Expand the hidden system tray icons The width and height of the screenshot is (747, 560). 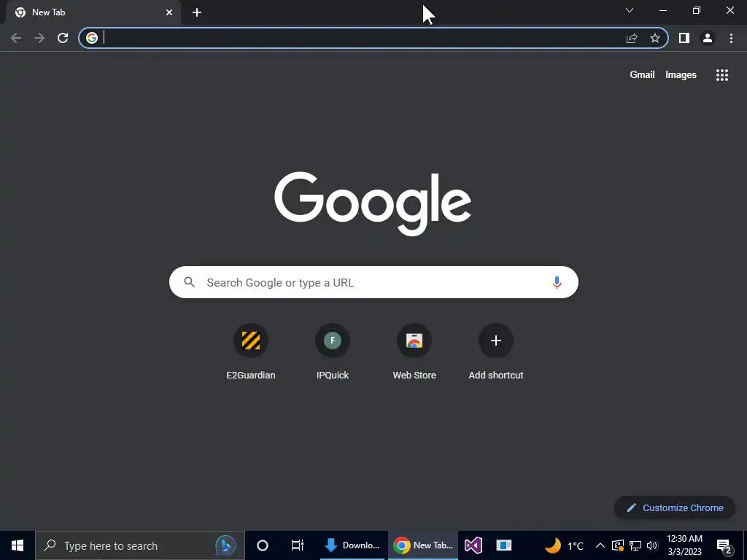(x=600, y=545)
